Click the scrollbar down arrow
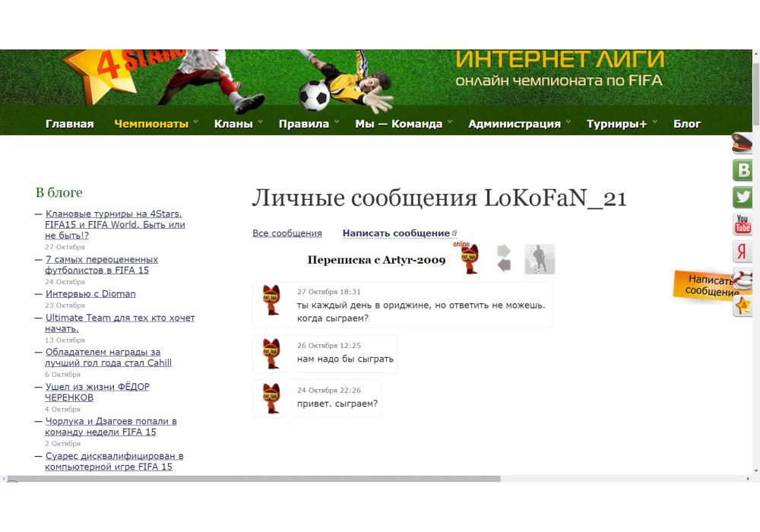This screenshot has width=760, height=532. point(755,471)
